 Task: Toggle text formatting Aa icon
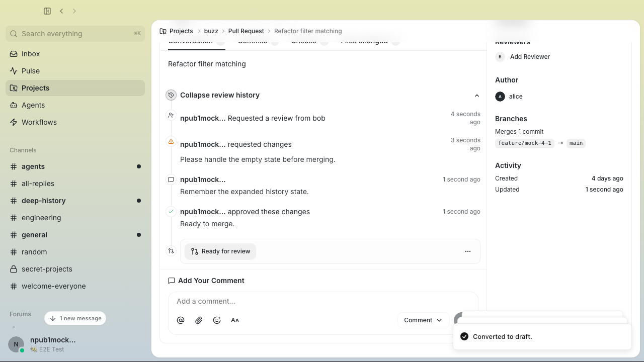(x=235, y=320)
